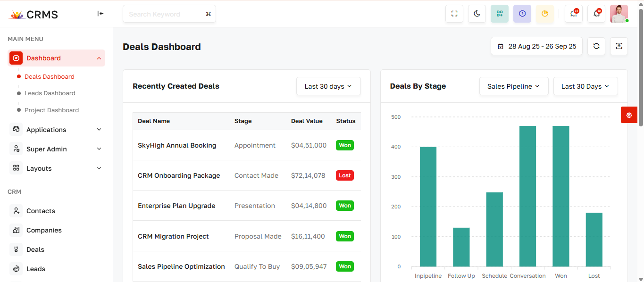Screen dimensions: 644x282
Task: Open the green apps grid icon
Action: coord(500,14)
